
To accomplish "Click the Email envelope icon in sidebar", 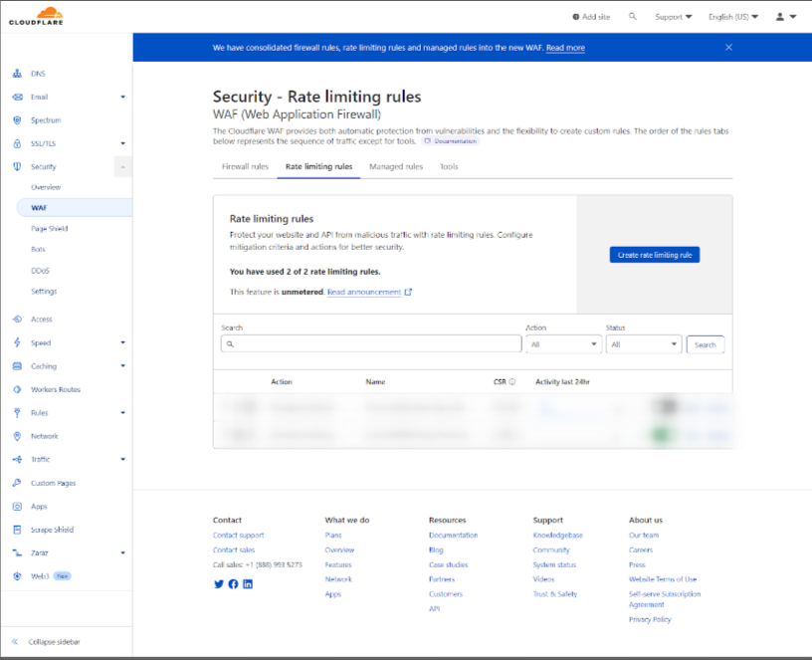I will pos(17,97).
